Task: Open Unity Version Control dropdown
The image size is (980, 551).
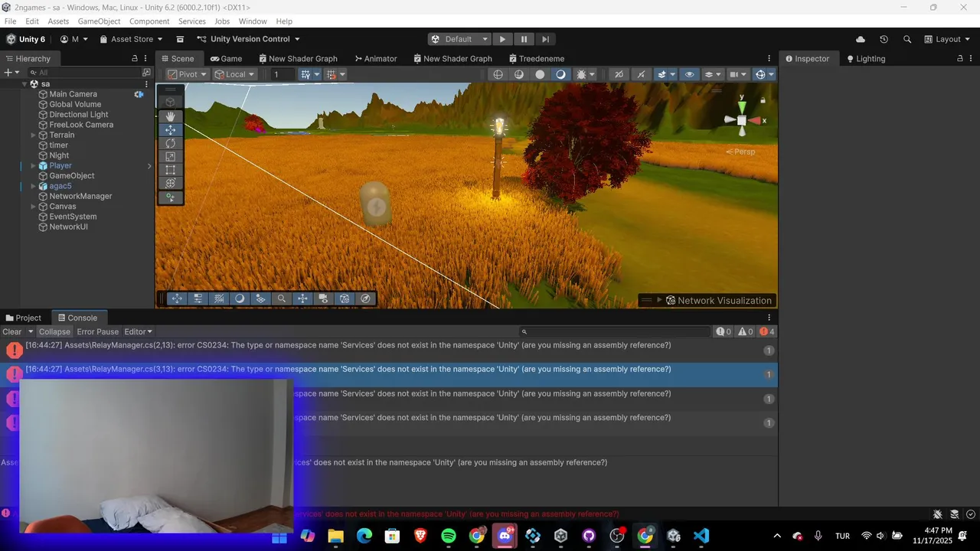Action: click(x=248, y=39)
